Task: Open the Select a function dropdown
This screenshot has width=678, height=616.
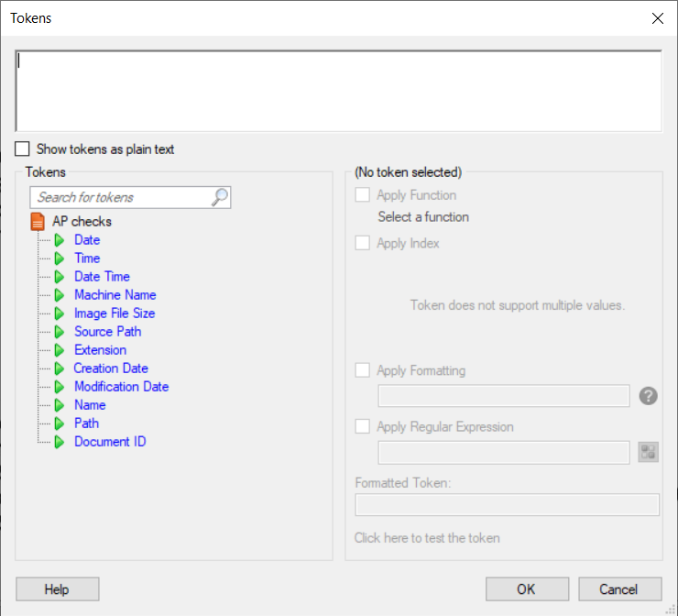Action: pyautogui.click(x=423, y=216)
